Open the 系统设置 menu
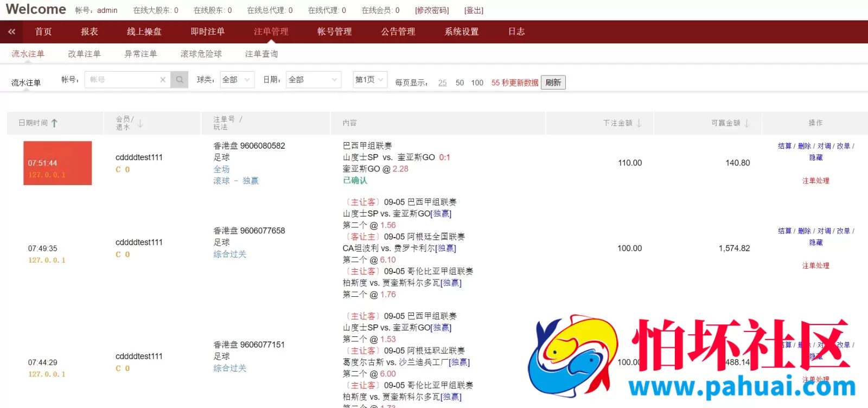 click(462, 31)
